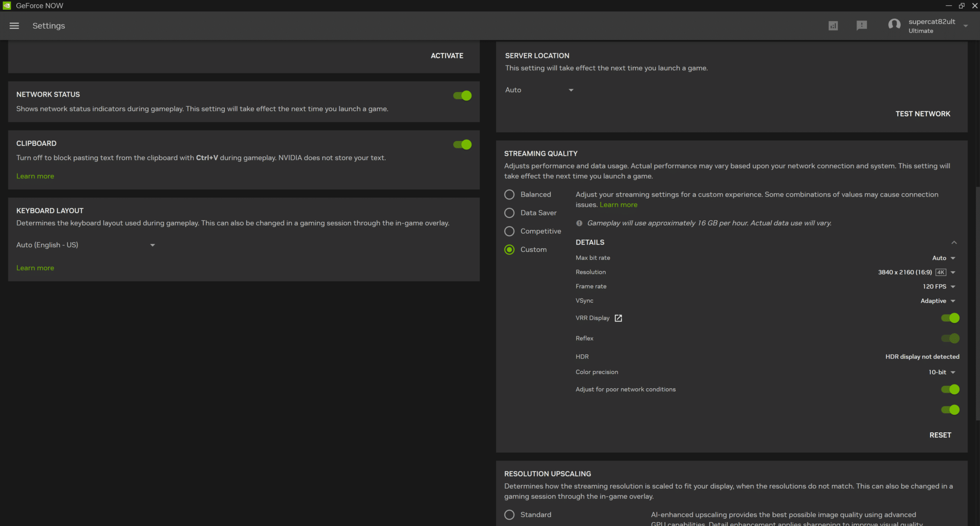Click the notifications bell icon
Screen dimensions: 980x526
(862, 26)
